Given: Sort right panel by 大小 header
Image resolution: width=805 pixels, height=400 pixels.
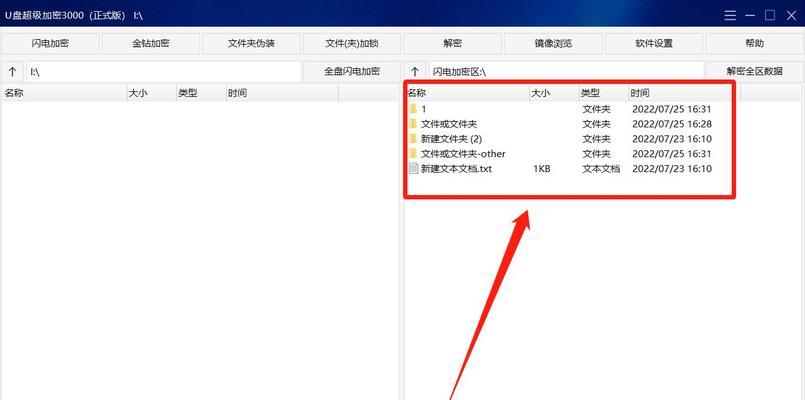Looking at the screenshot, I should [554, 93].
